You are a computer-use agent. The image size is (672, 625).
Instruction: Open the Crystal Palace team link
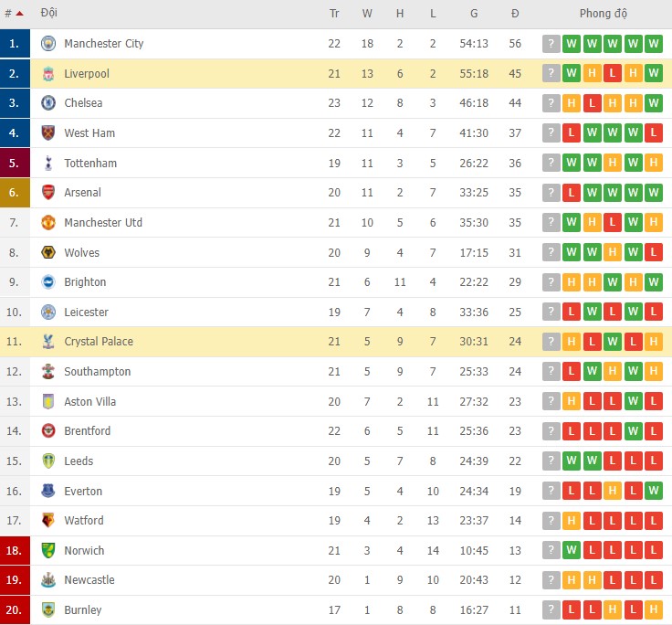pos(99,342)
